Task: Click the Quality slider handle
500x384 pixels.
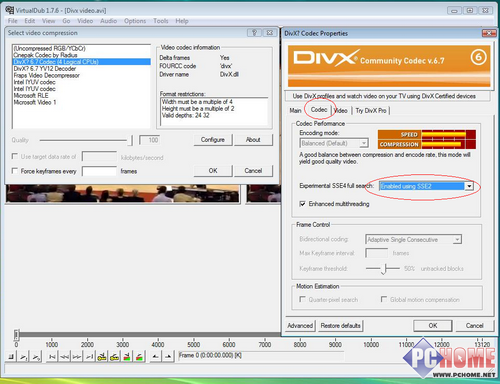Action: [x=130, y=140]
